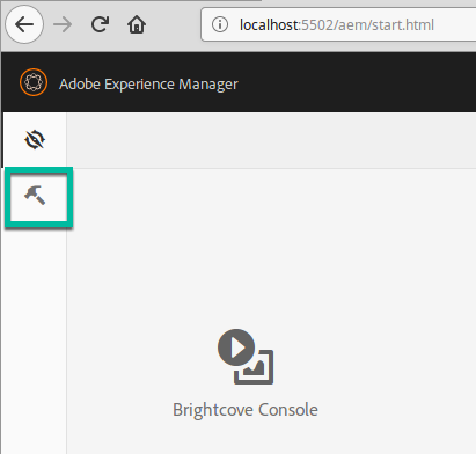The width and height of the screenshot is (476, 454).
Task: Click the Adobe Experience Manager logo
Action: click(33, 83)
